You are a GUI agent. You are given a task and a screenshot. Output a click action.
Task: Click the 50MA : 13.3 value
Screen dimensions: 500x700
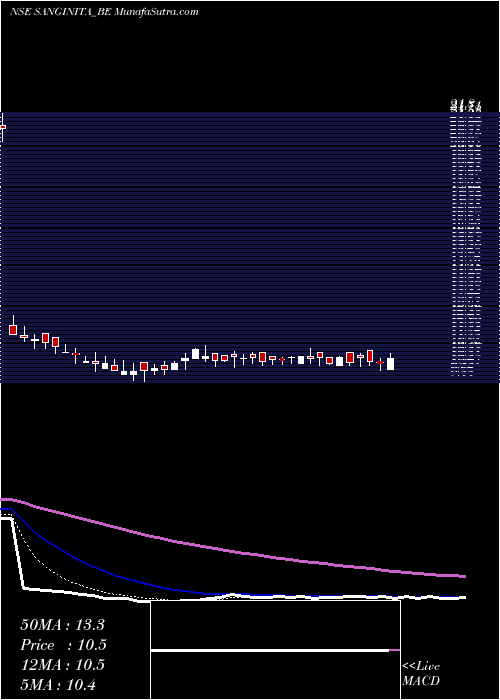(x=62, y=625)
